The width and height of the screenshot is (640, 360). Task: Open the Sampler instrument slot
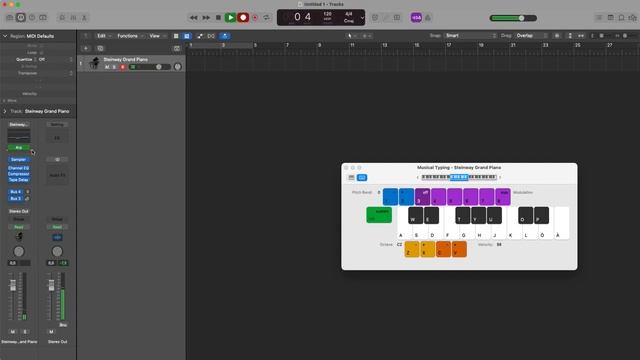[x=18, y=160]
